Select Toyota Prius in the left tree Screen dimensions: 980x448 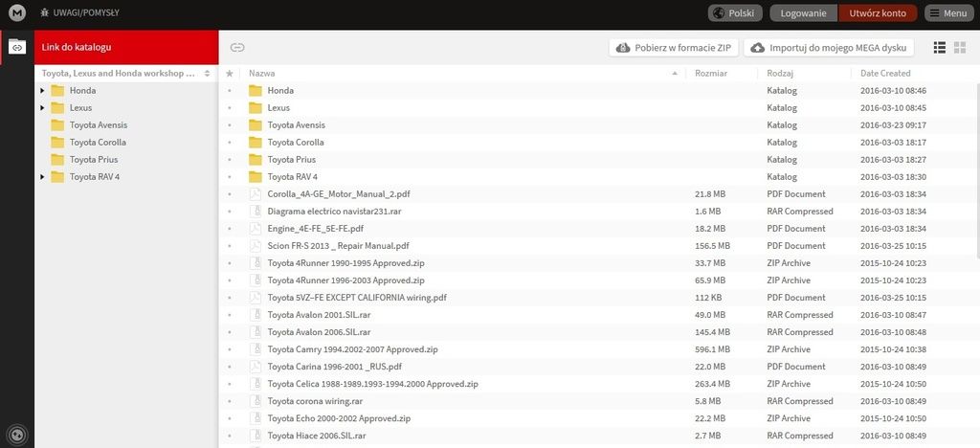(x=94, y=159)
